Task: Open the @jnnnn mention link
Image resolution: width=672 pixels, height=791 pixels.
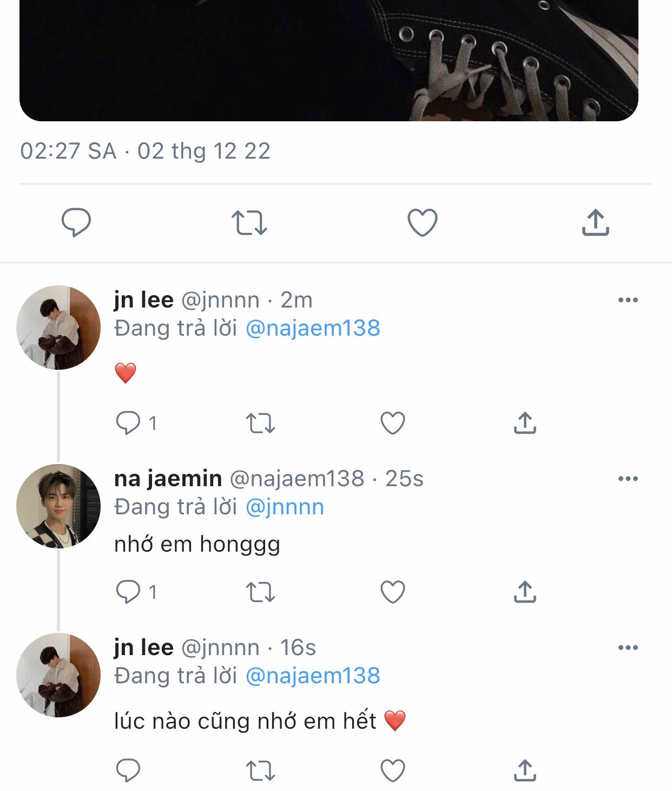Action: click(285, 507)
